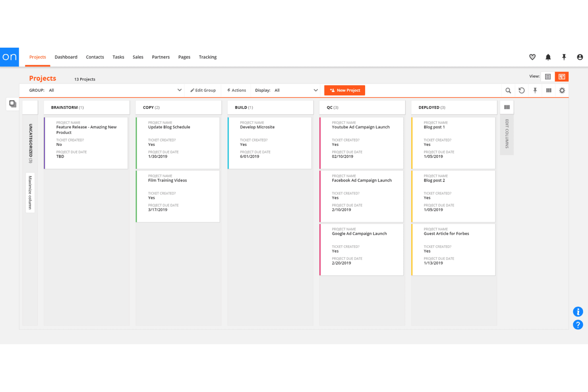Click the Projects page heading

[43, 78]
